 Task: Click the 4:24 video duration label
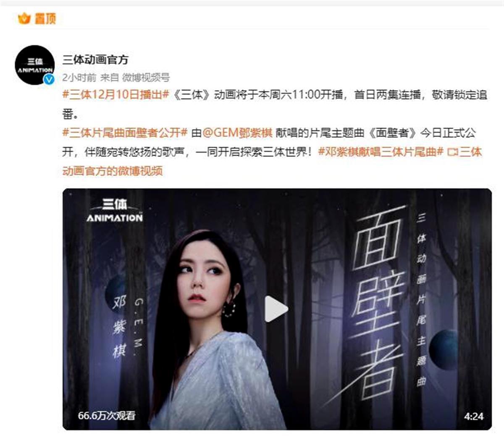click(x=473, y=416)
